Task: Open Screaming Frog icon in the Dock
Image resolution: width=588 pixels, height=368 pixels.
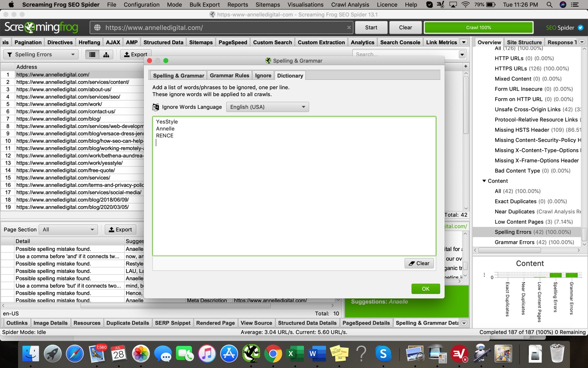Action: pos(251,354)
